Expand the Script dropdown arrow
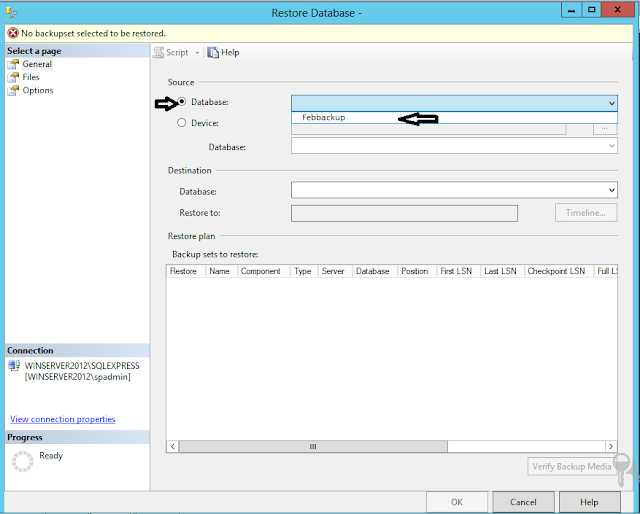 pos(197,53)
